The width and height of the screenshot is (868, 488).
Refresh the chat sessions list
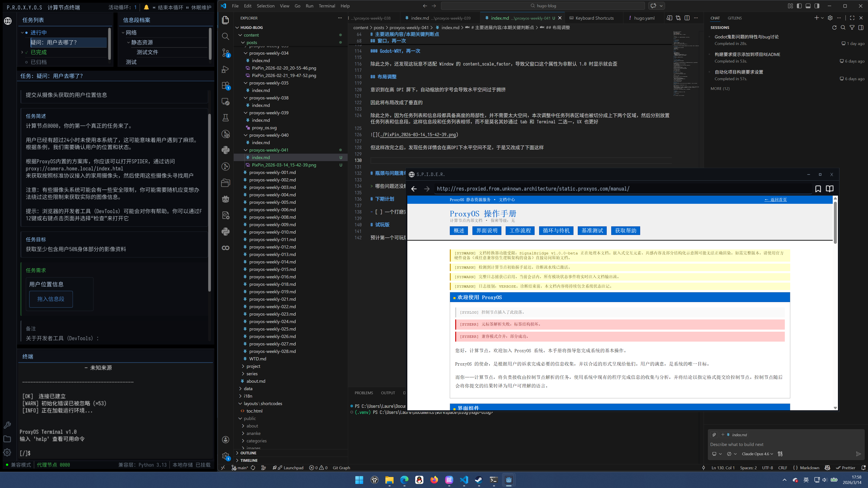click(x=834, y=28)
